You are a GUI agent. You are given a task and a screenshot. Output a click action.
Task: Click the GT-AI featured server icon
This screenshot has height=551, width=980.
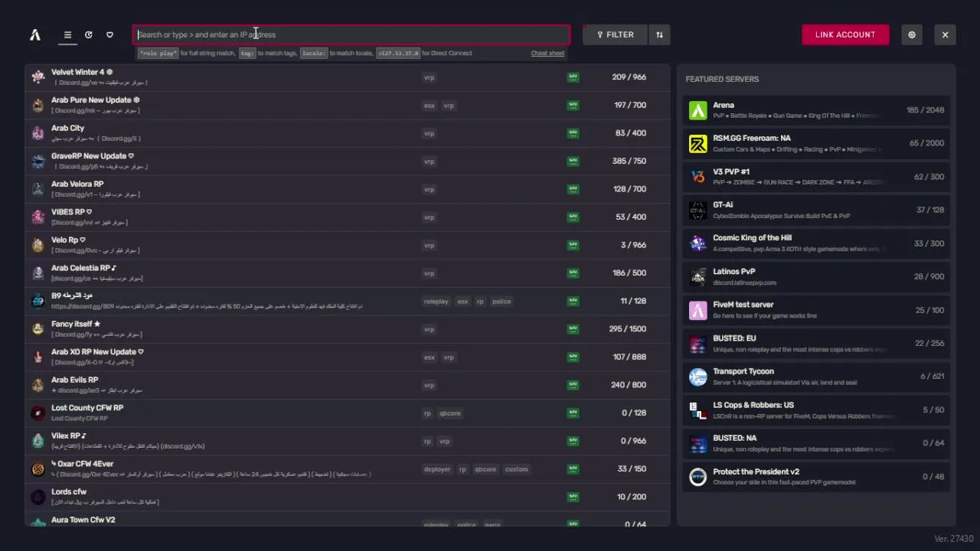point(697,210)
